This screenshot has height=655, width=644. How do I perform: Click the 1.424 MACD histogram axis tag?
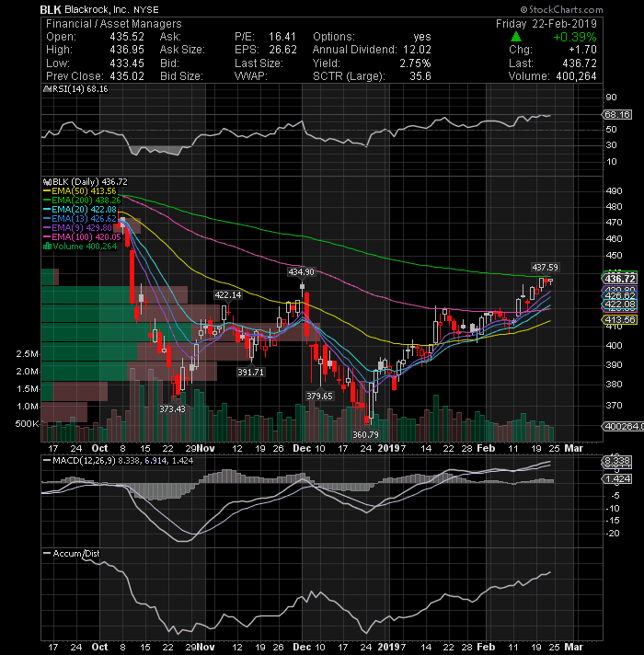616,478
